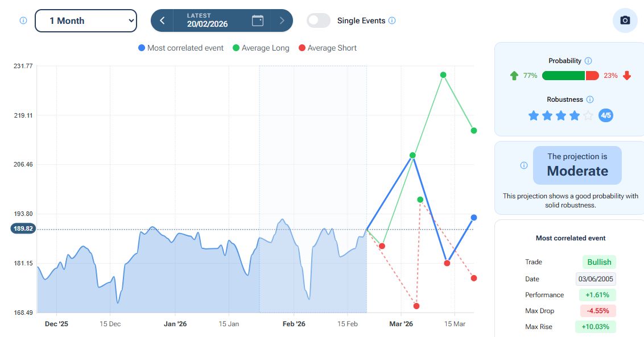
Task: Click info icon next to Probability
Action: tap(588, 61)
